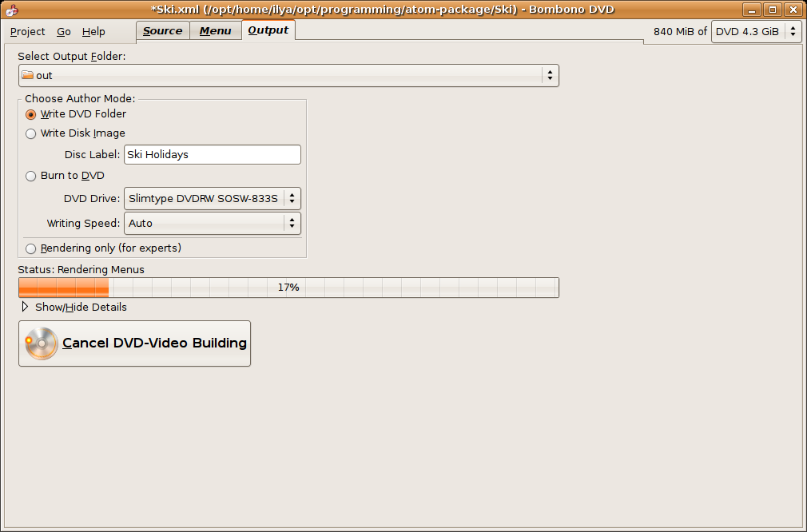Switch to the Menu tab
Screen dimensions: 807x532
point(215,31)
